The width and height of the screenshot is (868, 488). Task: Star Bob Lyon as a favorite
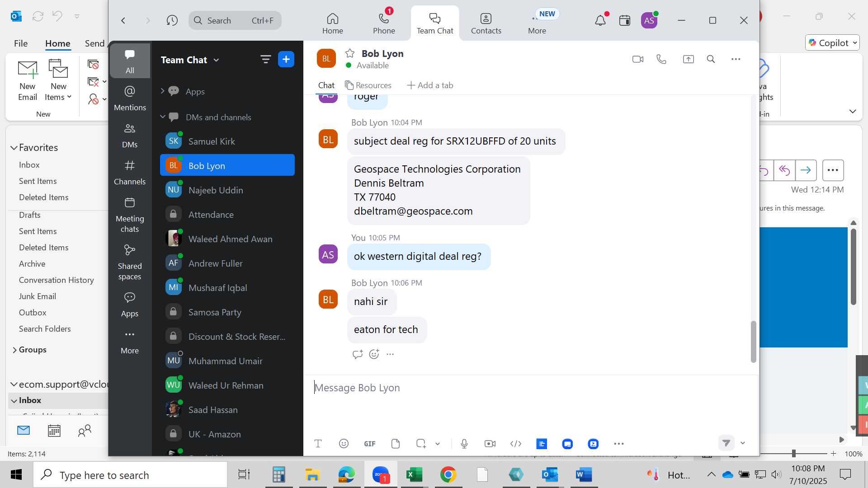[x=349, y=53]
